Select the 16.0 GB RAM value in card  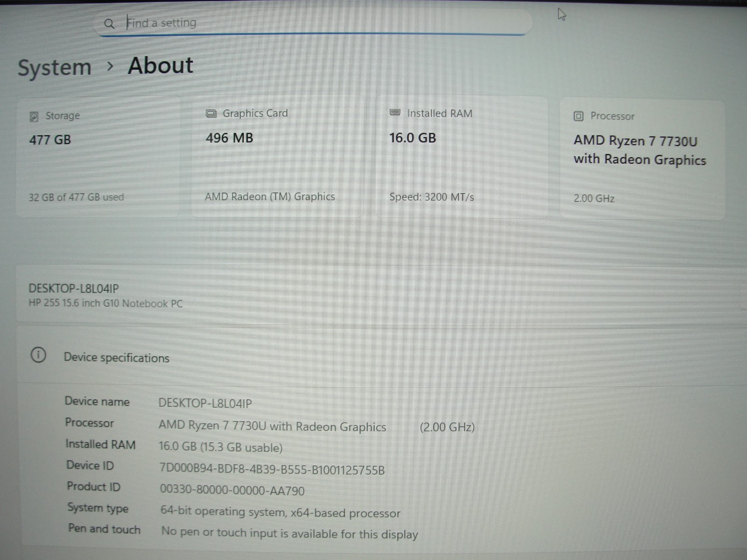click(x=413, y=138)
